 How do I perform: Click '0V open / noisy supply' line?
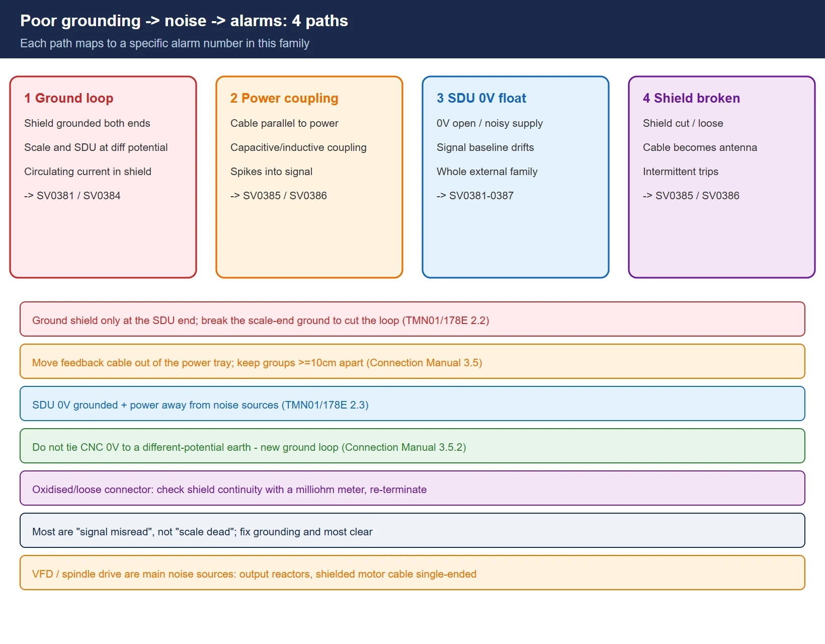point(489,123)
